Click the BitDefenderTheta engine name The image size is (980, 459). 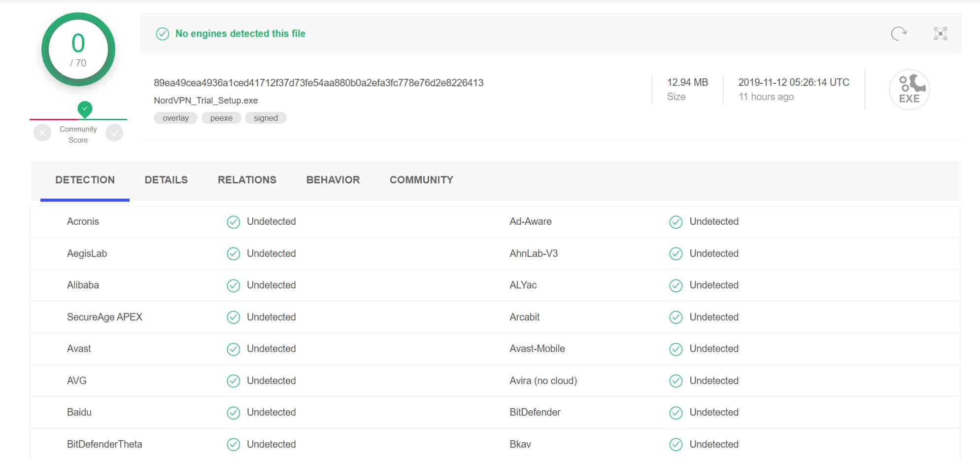(104, 444)
